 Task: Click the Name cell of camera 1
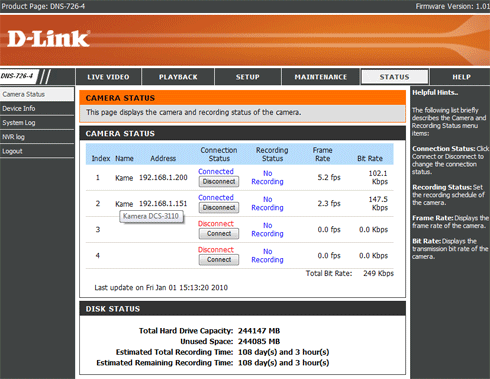[124, 178]
